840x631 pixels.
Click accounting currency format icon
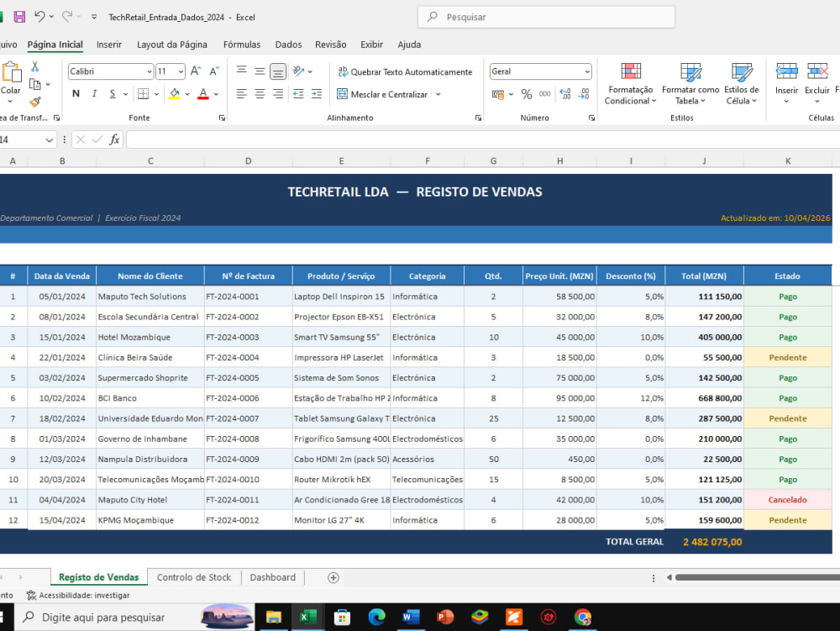coord(498,94)
